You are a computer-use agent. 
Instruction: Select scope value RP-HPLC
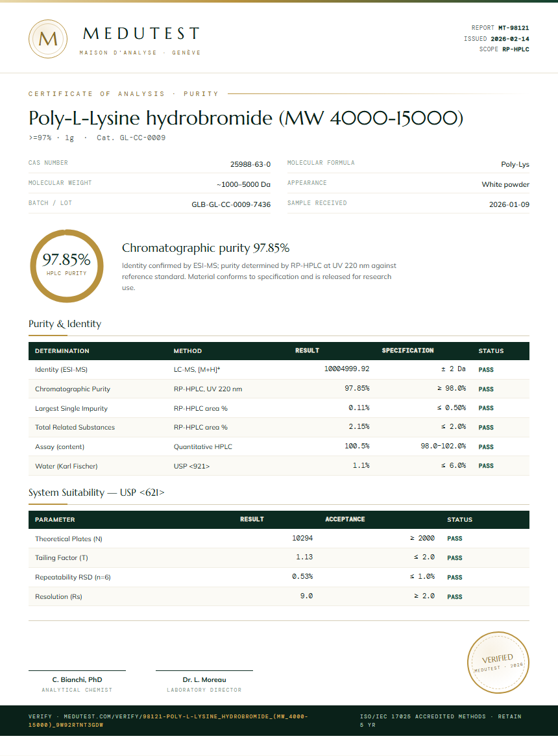coord(516,49)
